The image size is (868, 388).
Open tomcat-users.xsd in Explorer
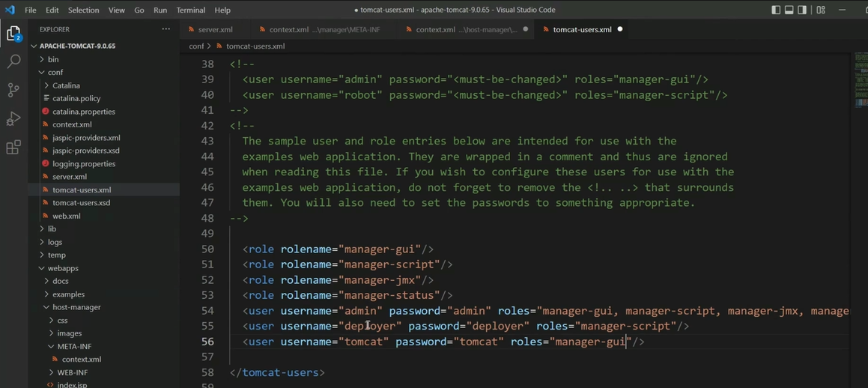tap(82, 202)
